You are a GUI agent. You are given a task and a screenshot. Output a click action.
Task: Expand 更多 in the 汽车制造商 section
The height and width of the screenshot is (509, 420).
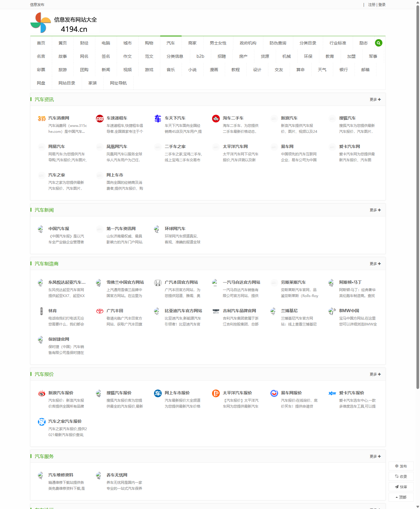coord(375,264)
